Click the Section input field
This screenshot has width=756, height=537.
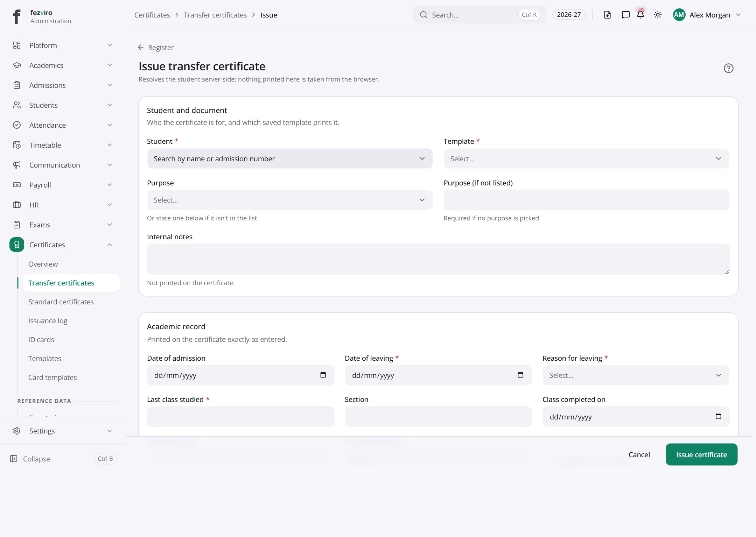point(438,417)
